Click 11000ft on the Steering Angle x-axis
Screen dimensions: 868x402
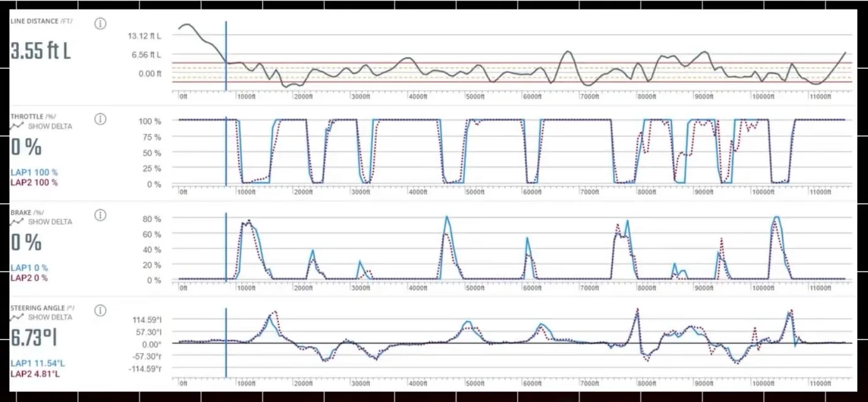[820, 383]
